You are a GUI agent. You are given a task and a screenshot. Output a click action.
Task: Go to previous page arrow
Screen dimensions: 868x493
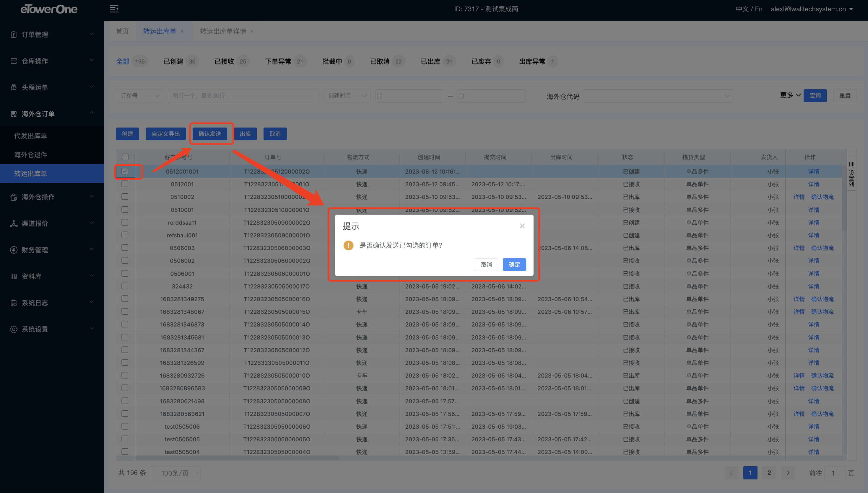tap(731, 473)
